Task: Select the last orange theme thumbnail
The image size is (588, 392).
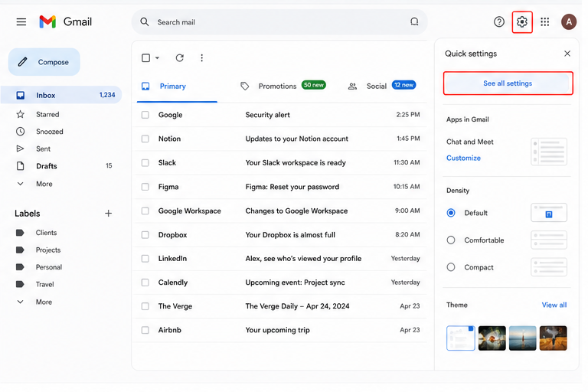Action: 553,338
